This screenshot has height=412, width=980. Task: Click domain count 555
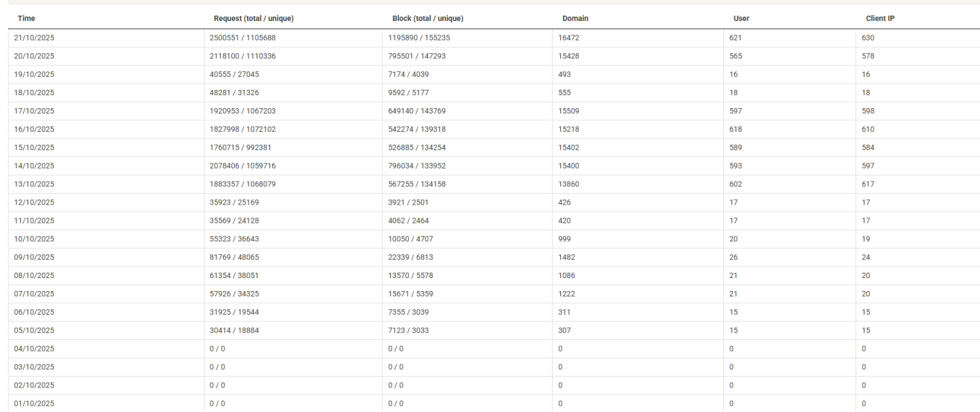[564, 92]
